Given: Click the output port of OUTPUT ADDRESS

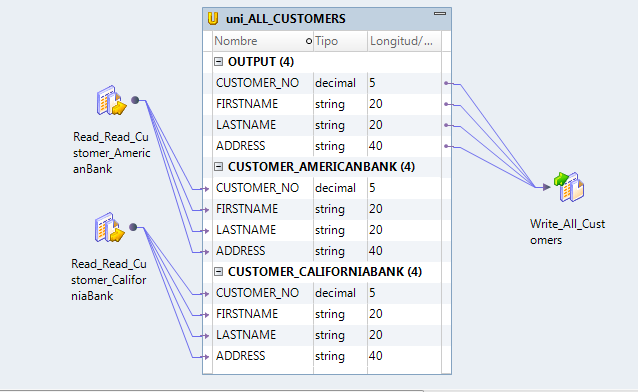Looking at the screenshot, I should [446, 146].
